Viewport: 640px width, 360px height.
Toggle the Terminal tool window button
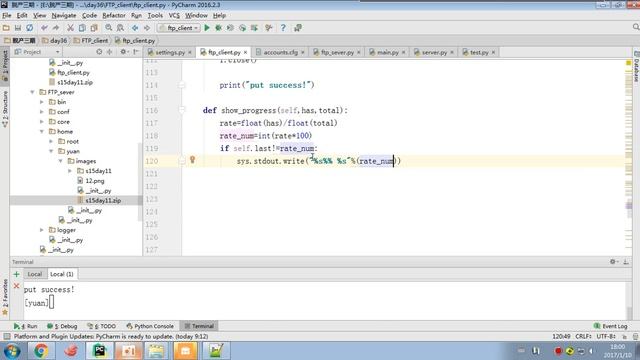click(x=199, y=326)
